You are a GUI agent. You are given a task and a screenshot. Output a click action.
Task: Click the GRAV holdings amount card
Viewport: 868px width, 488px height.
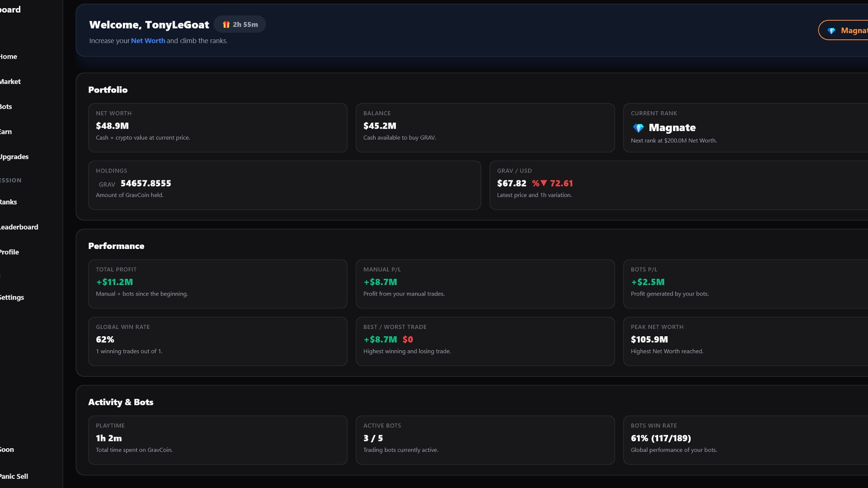coord(284,185)
